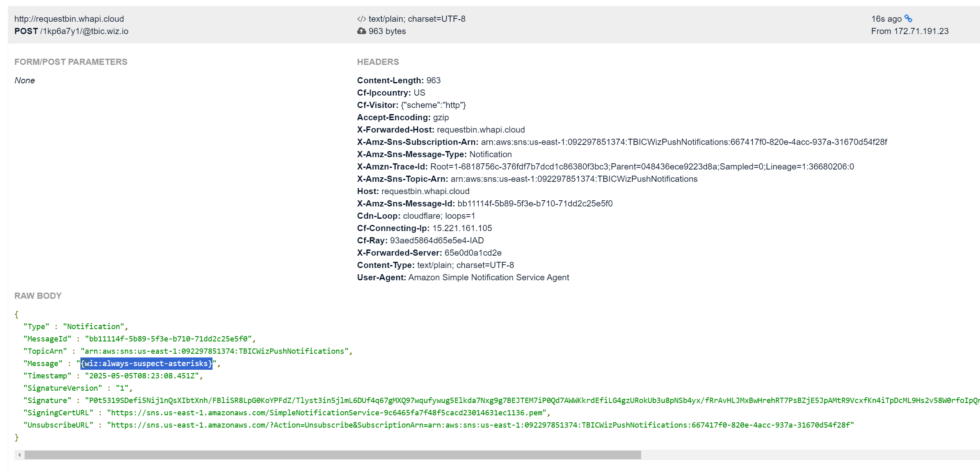The height and width of the screenshot is (474, 980).
Task: Click the "Signature" JSON line
Action: pyautogui.click(x=501, y=401)
